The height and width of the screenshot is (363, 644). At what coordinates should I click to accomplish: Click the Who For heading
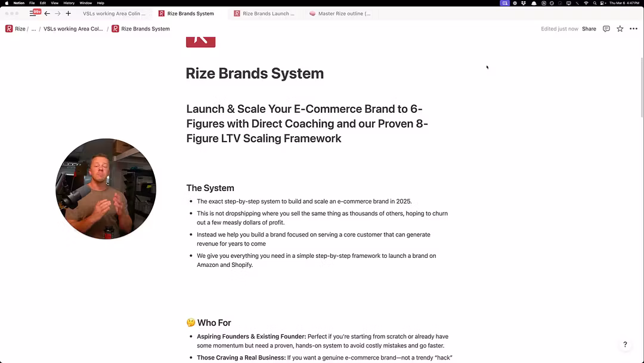209,323
